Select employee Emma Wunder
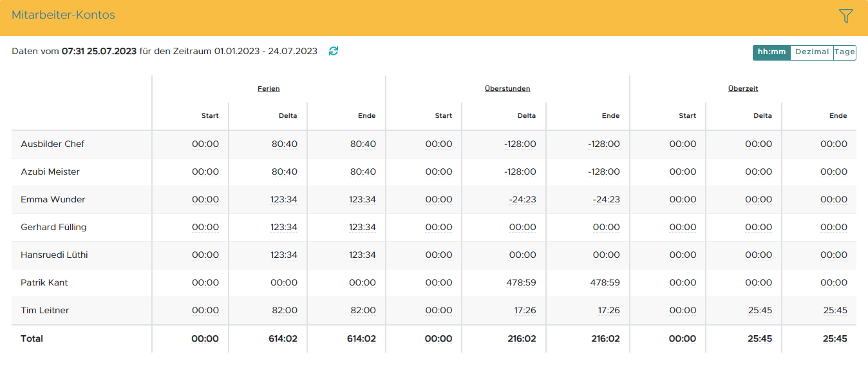868x379 pixels. 53,200
